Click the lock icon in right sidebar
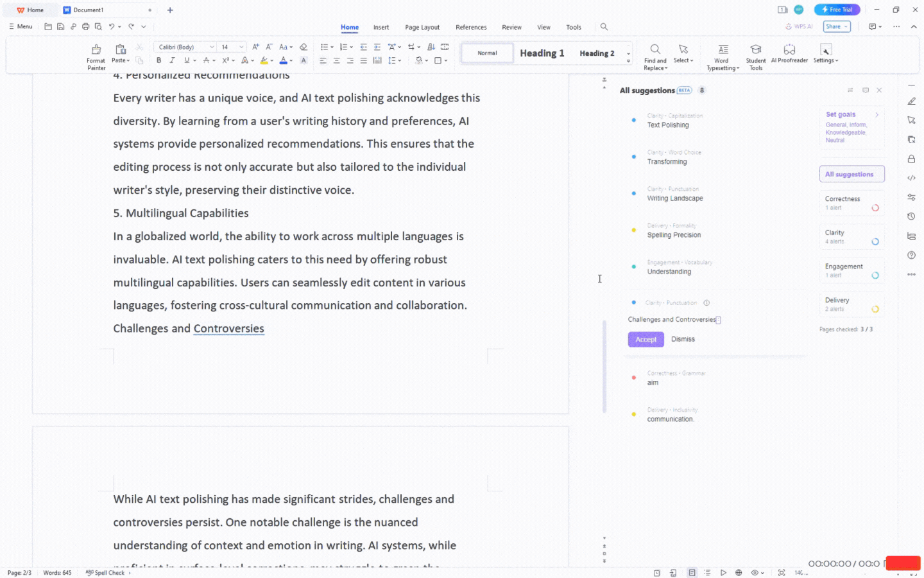The width and height of the screenshot is (924, 578). [x=911, y=159]
